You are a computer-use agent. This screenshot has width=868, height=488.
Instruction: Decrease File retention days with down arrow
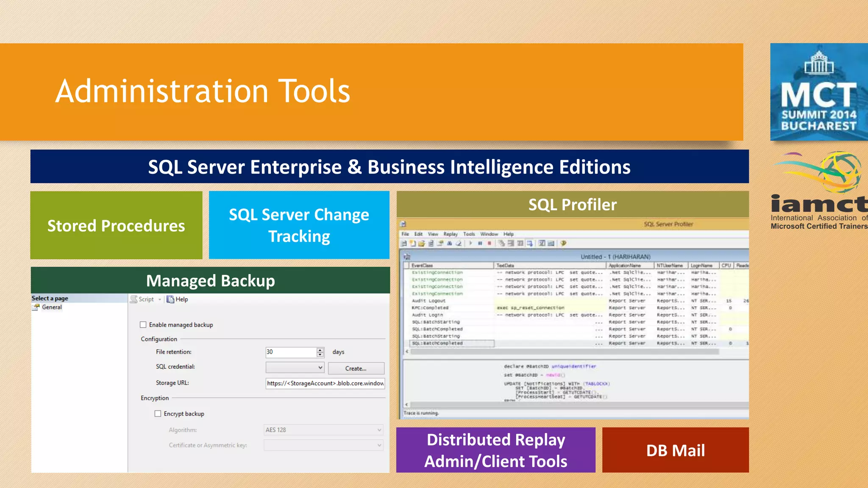click(320, 355)
